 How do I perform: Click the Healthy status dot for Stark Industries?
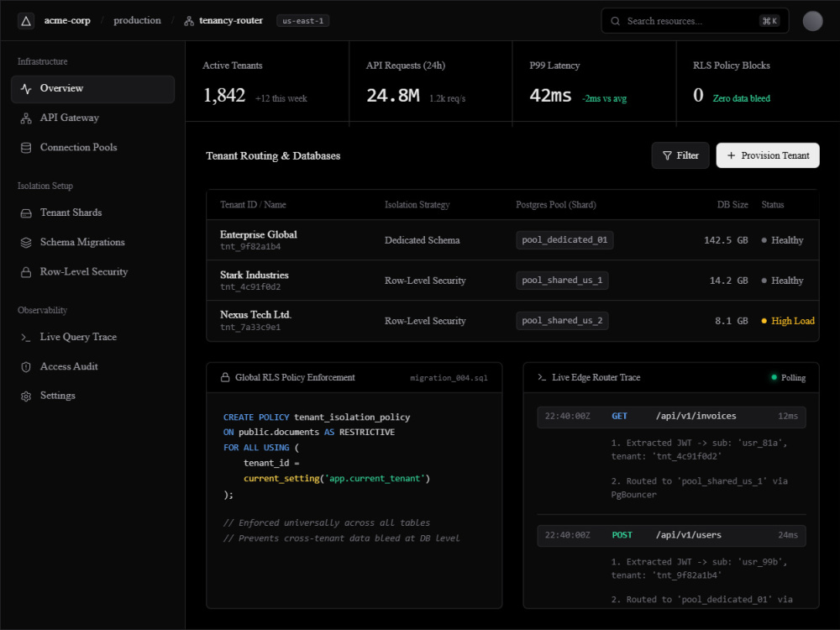764,281
